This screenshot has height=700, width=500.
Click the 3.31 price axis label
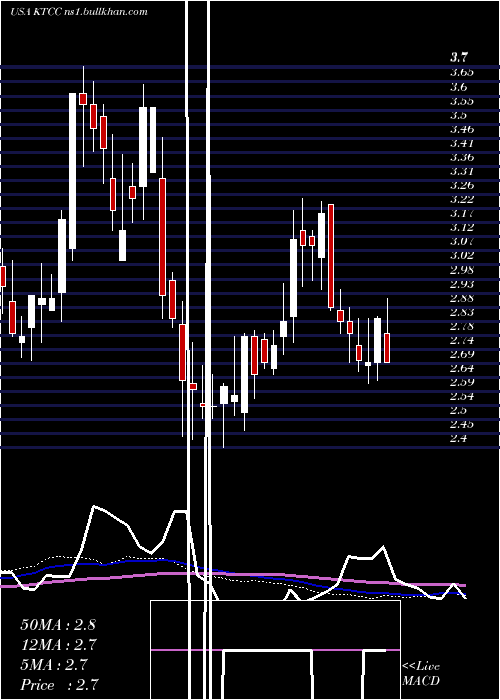click(462, 171)
